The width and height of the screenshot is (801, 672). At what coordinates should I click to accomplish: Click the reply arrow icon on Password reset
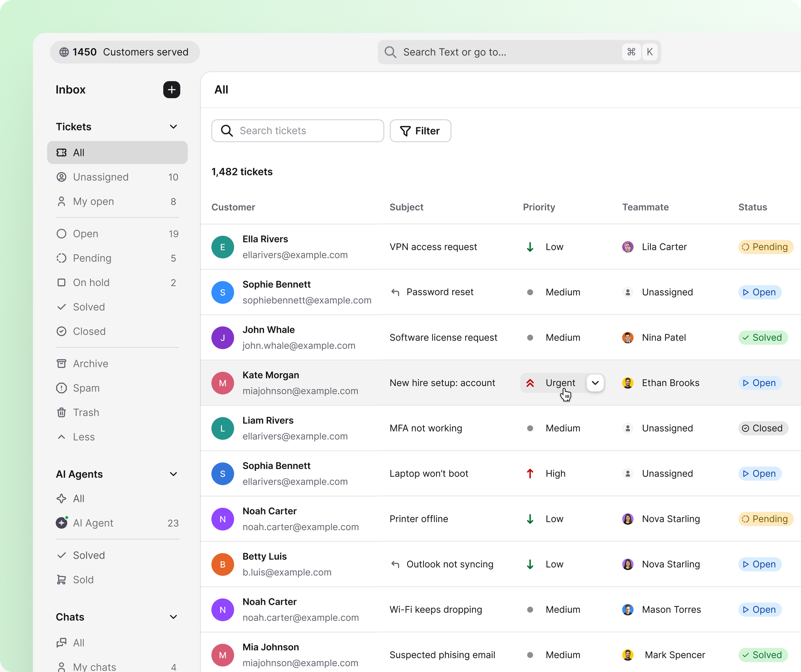pyautogui.click(x=395, y=292)
